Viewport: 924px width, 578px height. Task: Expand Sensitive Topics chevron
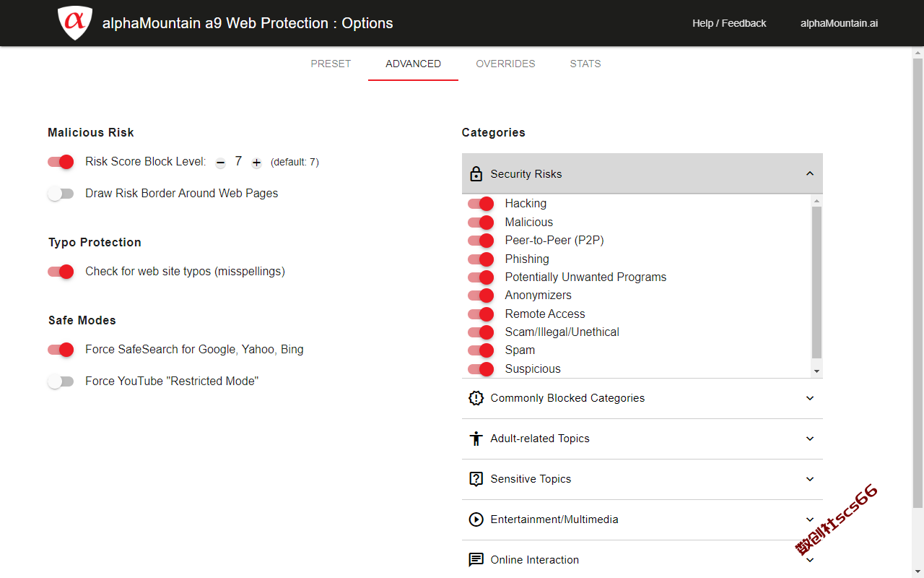[x=810, y=479]
